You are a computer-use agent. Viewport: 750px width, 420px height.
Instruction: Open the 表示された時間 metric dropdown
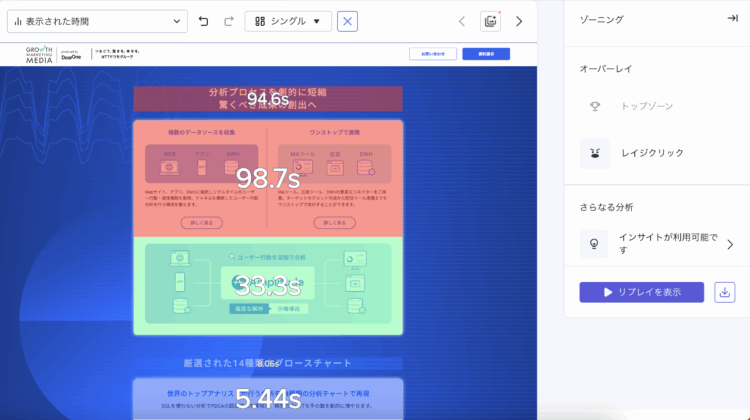(97, 21)
